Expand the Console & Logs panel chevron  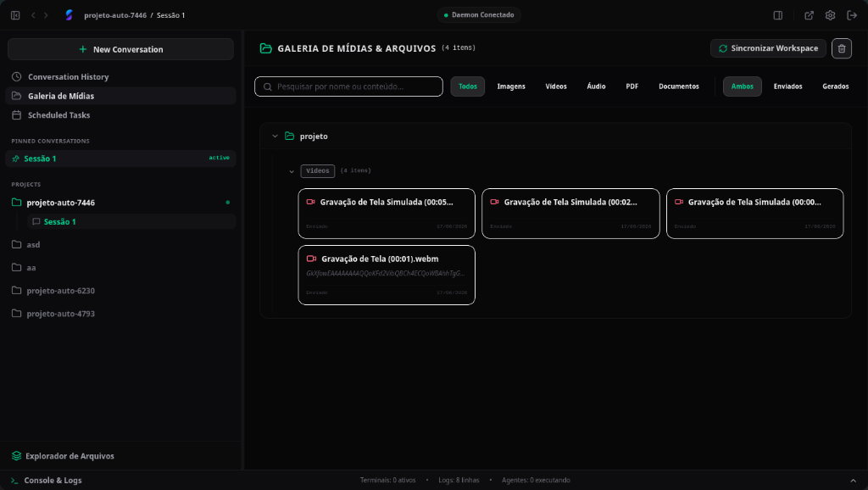pos(853,480)
